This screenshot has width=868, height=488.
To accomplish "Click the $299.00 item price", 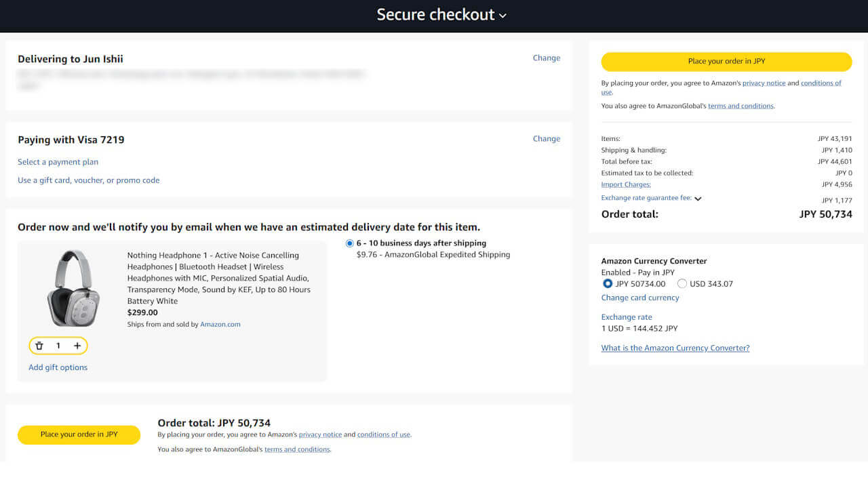I will (142, 312).
